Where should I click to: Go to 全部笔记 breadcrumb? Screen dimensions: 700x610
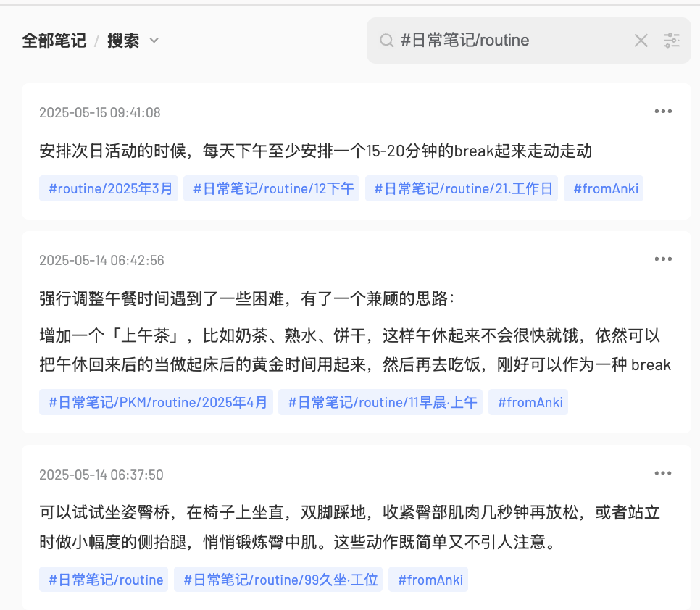pos(54,41)
